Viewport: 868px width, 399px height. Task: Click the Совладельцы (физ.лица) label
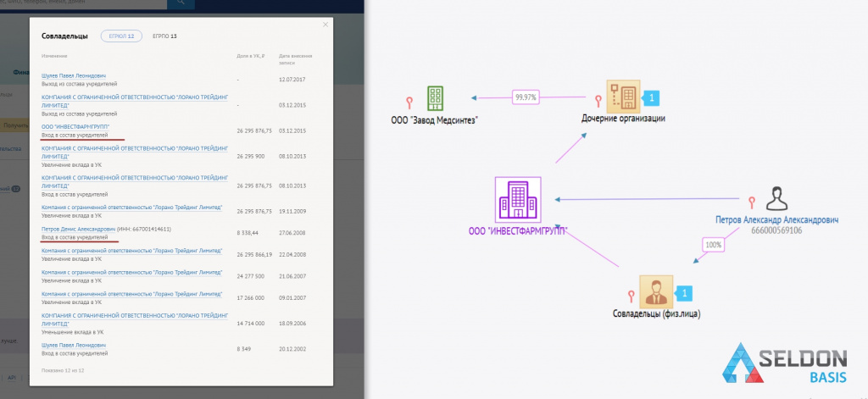tap(657, 313)
